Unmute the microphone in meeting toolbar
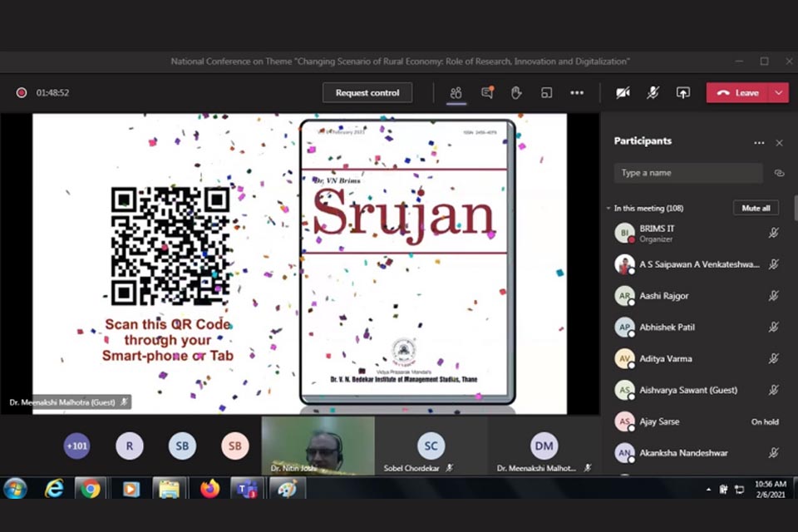The image size is (798, 532). click(653, 92)
